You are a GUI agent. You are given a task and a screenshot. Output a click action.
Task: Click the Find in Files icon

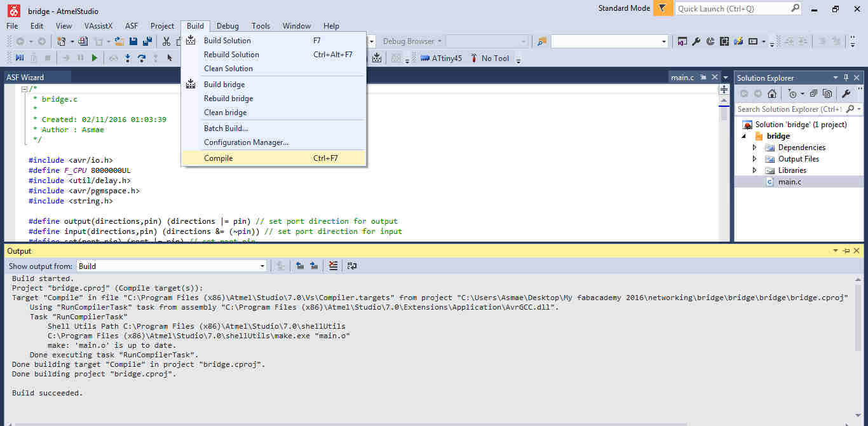[541, 41]
